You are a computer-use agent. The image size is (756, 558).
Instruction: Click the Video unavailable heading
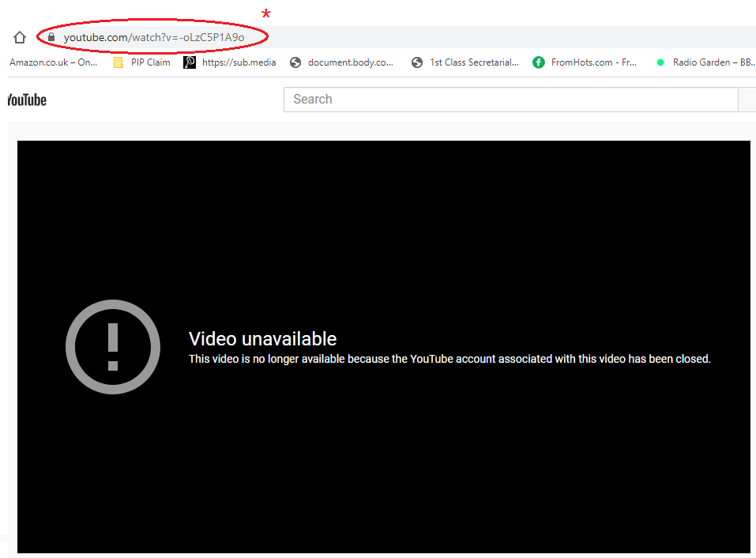tap(262, 339)
